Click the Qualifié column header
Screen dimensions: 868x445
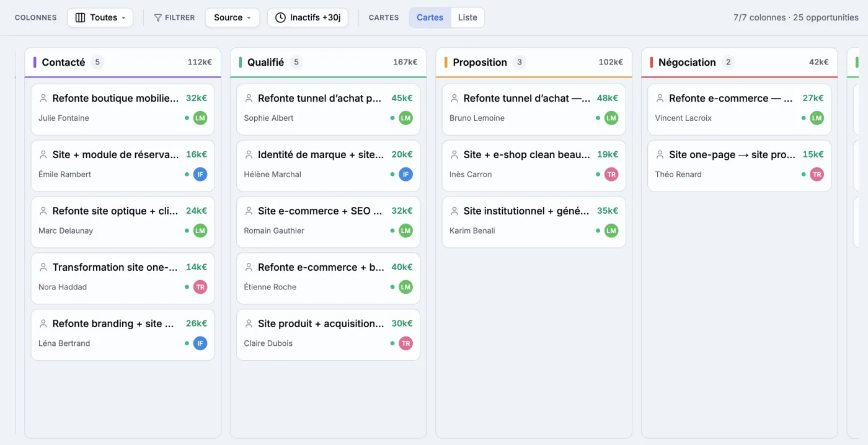pyautogui.click(x=328, y=62)
